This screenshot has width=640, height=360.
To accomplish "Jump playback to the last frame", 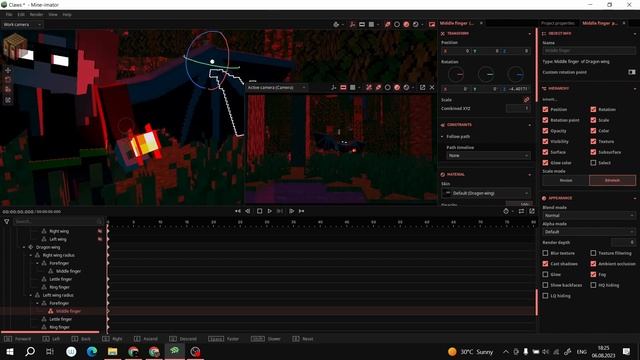I will point(302,211).
